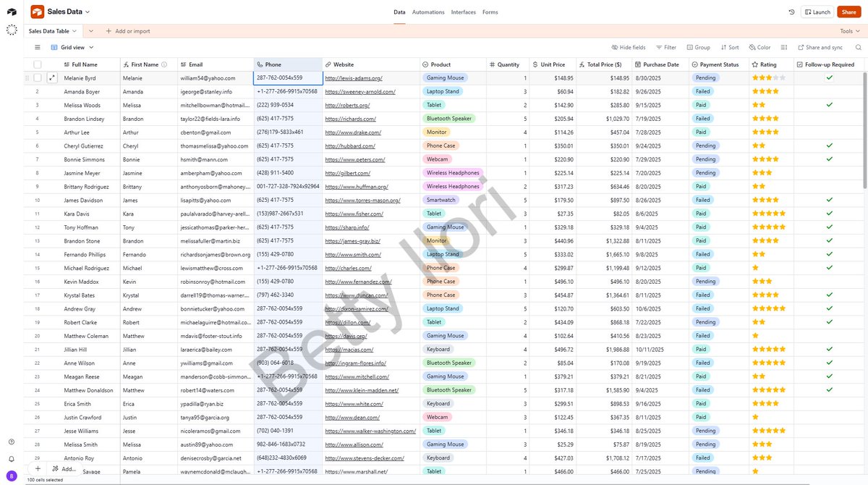
Task: Toggle Follow-up Required for Krystal Bates
Action: (830, 295)
